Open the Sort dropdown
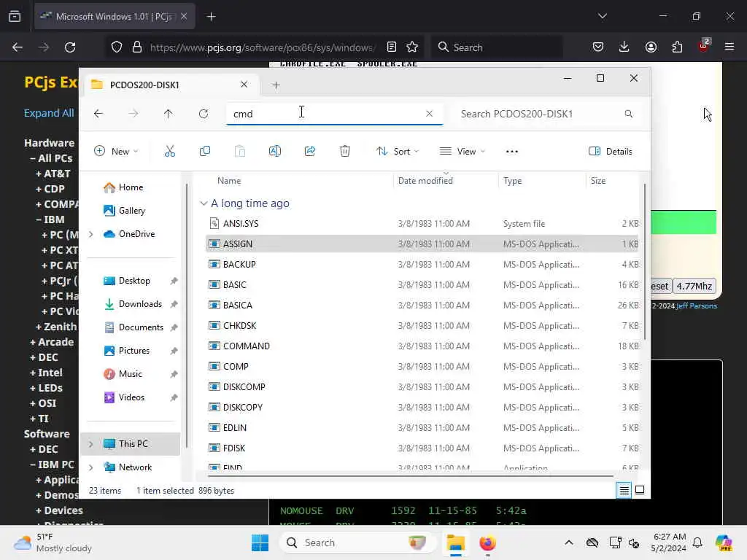The width and height of the screenshot is (747, 560). pos(398,152)
